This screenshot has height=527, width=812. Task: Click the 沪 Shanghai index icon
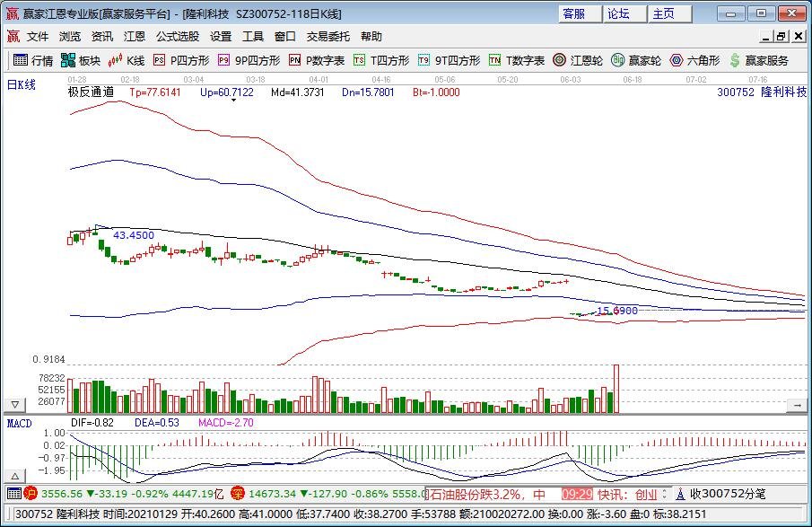[x=31, y=493]
